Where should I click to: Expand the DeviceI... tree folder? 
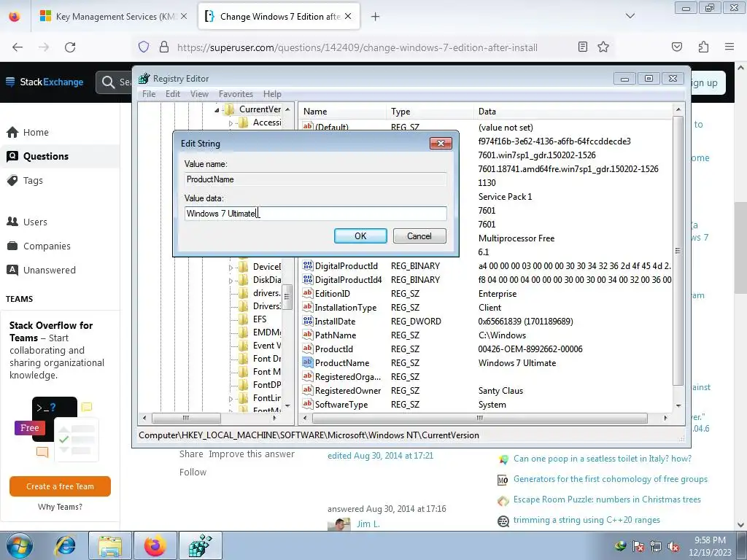[231, 268]
